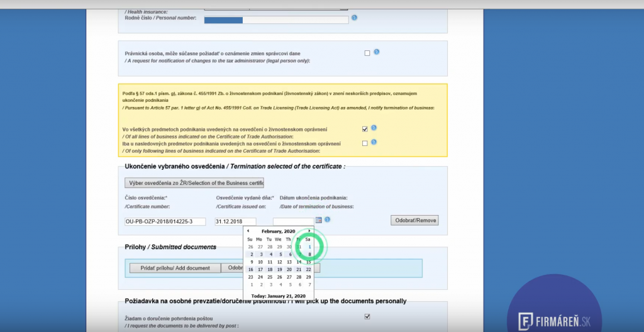Uncheck 'Of all lines of business' checkbox

coord(365,129)
